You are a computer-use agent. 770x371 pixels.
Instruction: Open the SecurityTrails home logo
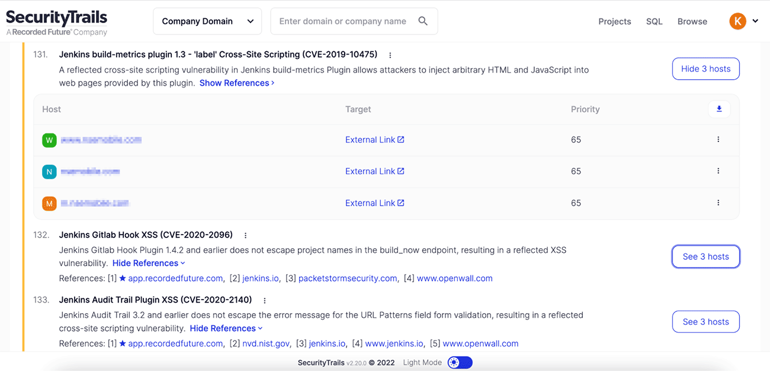(56, 22)
